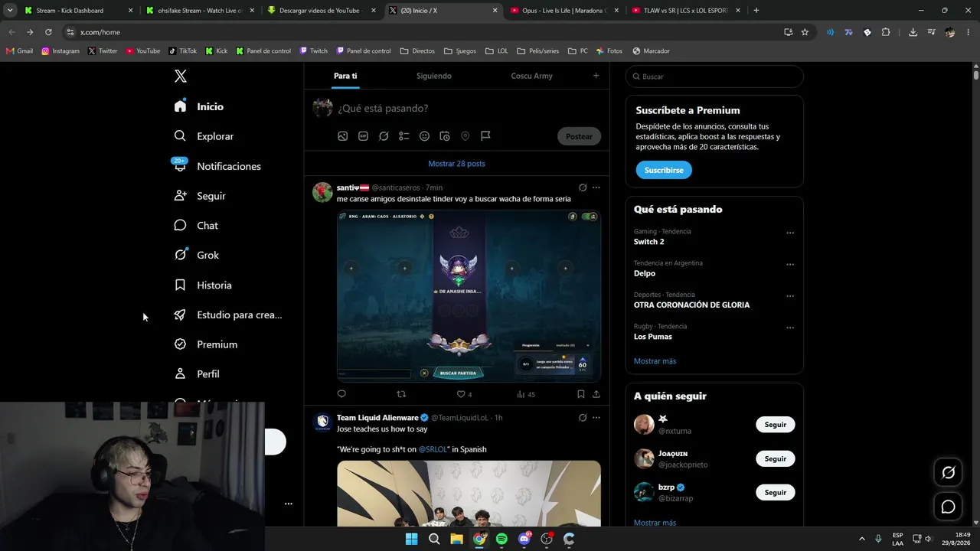This screenshot has height=551, width=980.
Task: Expand the Chrome tab search dropdown
Action: pyautogui.click(x=10, y=11)
